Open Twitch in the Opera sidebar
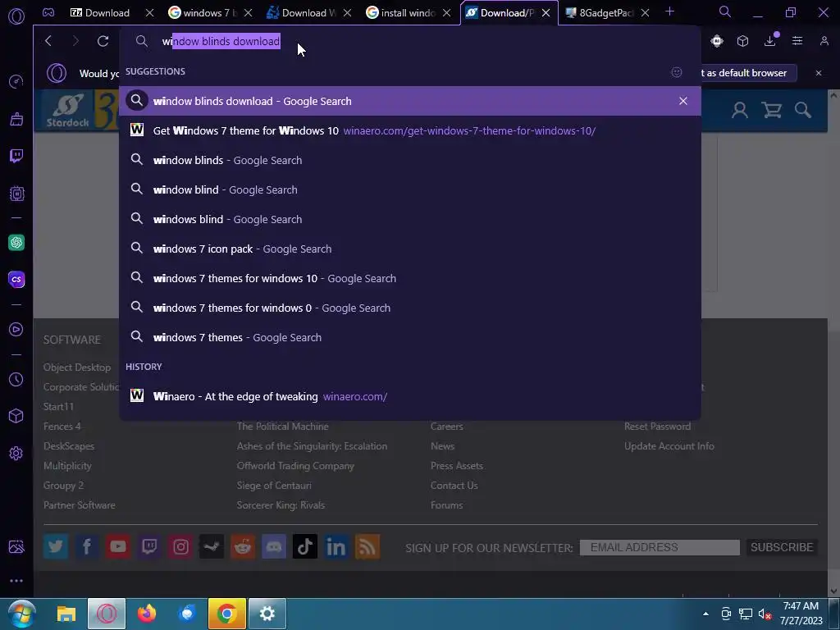Screen dimensions: 840x630 coord(16,156)
